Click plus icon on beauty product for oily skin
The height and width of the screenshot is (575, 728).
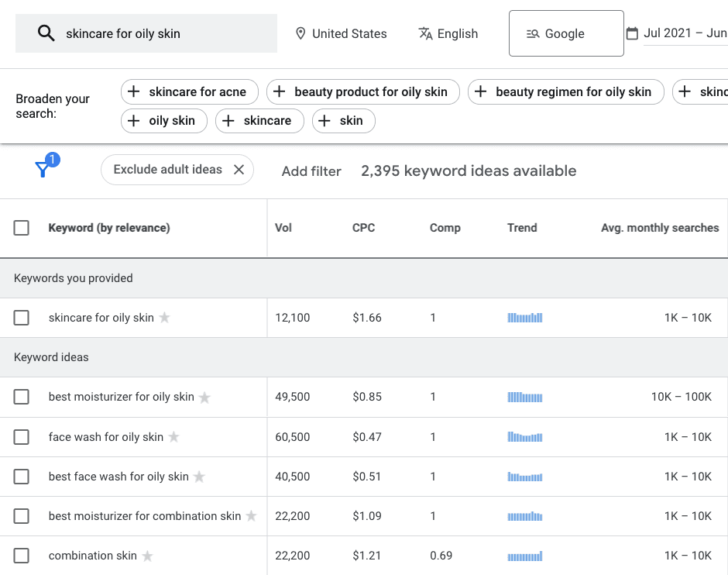[x=279, y=91]
